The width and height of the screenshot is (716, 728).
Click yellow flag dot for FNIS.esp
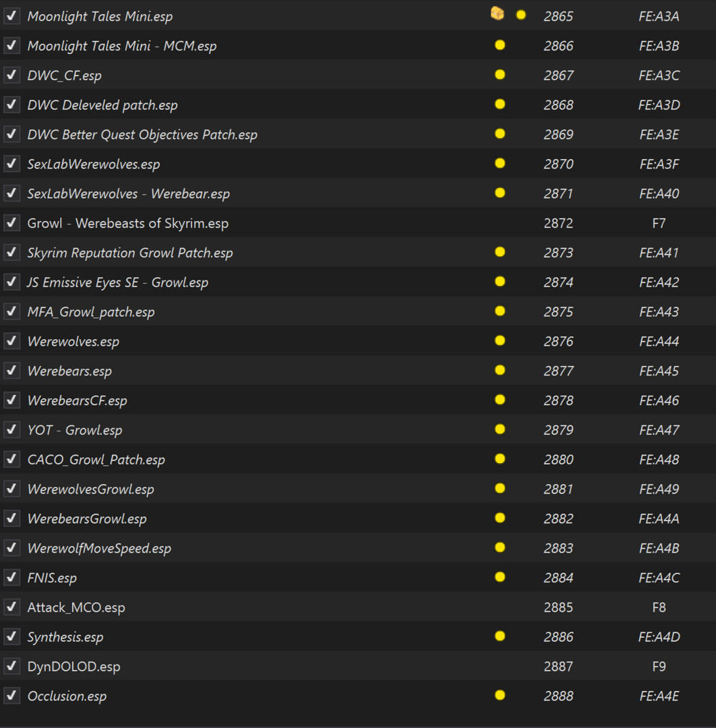[500, 577]
